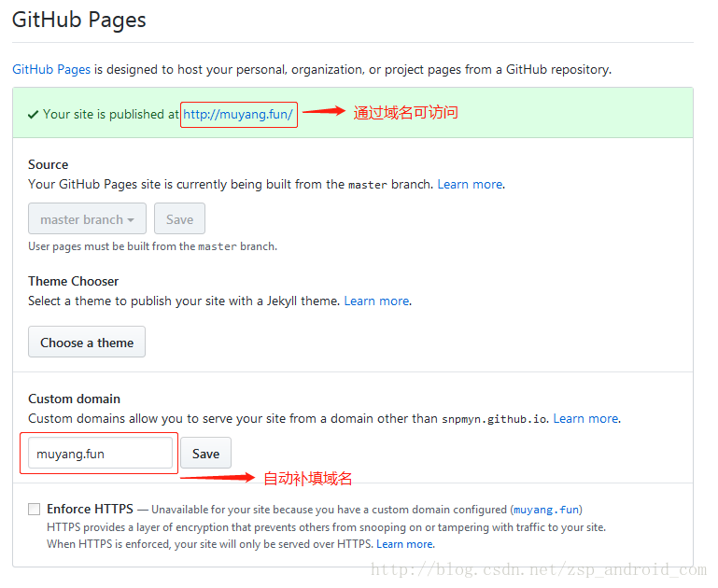The image size is (718, 588).
Task: Open Learn more link about HTTPS
Action: click(405, 544)
